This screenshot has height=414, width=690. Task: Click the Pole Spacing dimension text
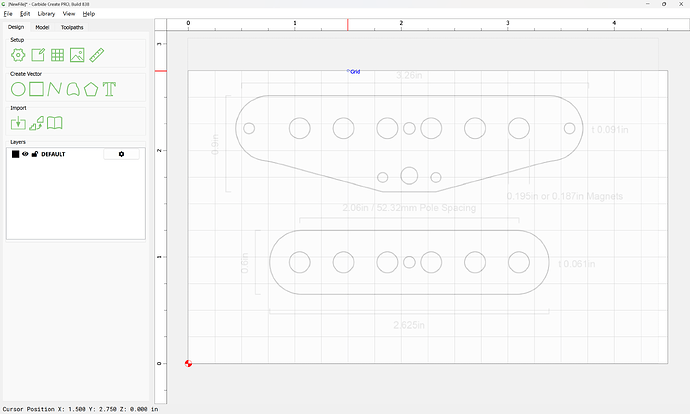[x=409, y=208]
